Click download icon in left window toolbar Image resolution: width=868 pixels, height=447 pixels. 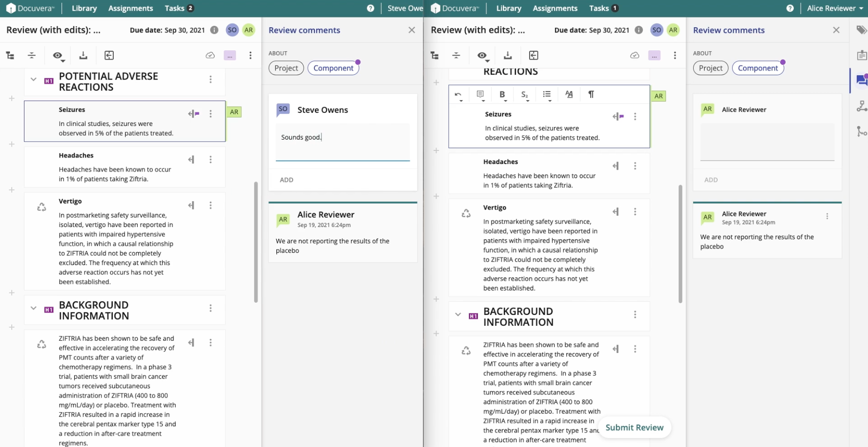pos(83,55)
